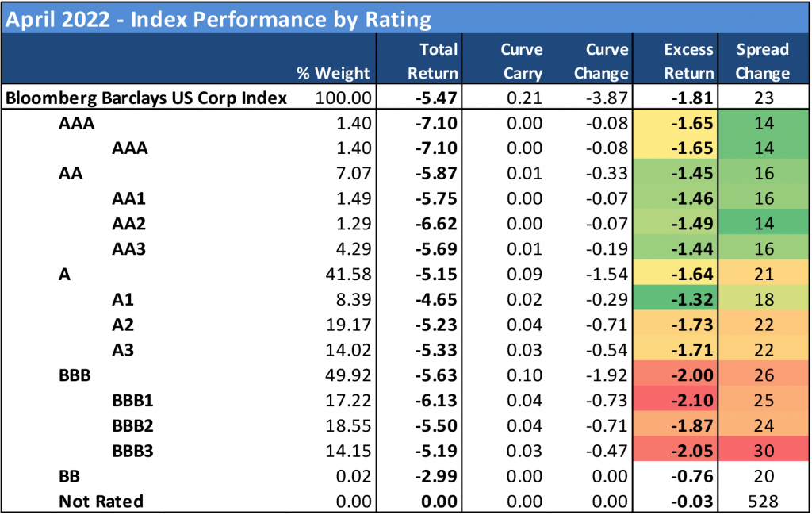Select the 41.58 weight value
This screenshot has height=515, width=812.
click(x=349, y=275)
